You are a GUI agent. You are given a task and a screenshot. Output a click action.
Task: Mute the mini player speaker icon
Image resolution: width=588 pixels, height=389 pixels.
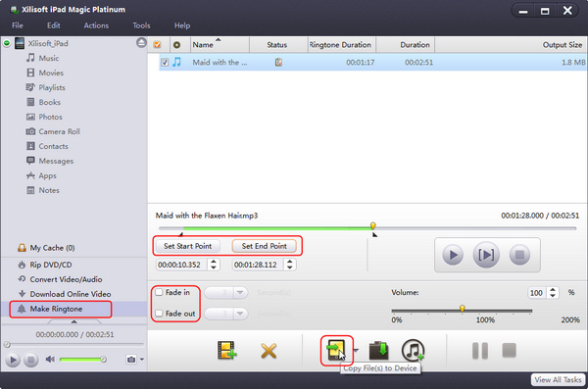pyautogui.click(x=50, y=360)
